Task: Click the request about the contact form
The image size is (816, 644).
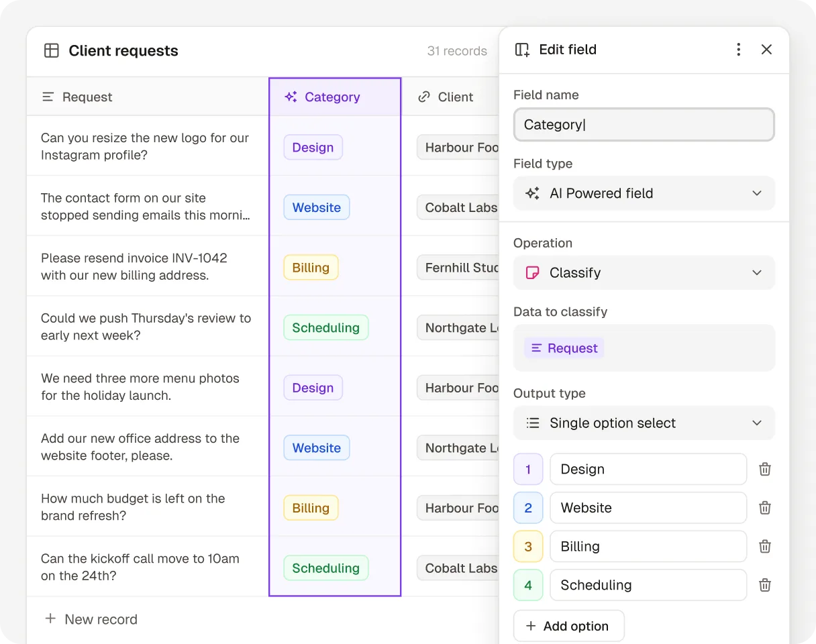Action: click(x=146, y=207)
